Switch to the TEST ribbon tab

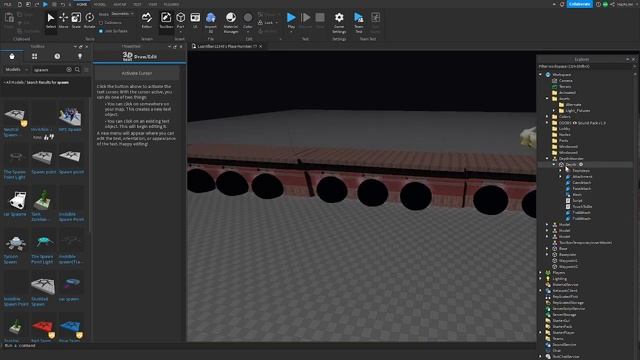[x=137, y=4]
